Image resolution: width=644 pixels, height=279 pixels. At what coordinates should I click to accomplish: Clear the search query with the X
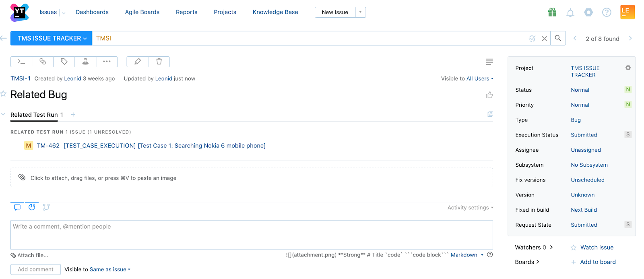pyautogui.click(x=544, y=39)
